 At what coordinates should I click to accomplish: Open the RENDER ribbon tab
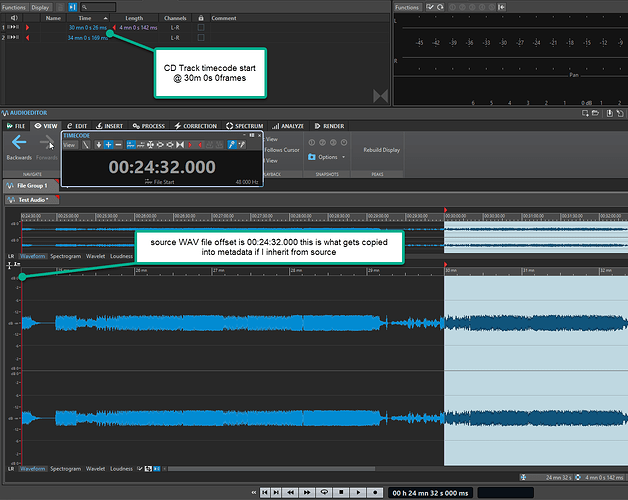(x=329, y=126)
